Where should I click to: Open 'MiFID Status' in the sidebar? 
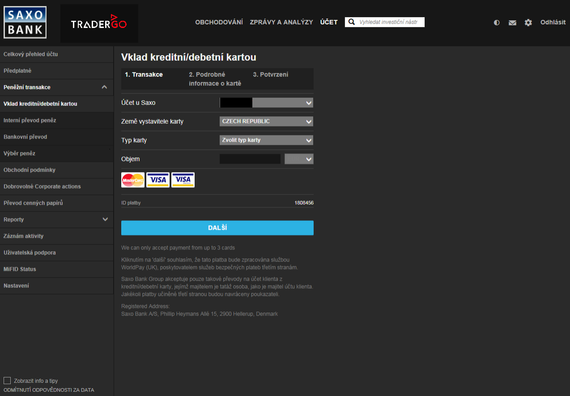(56, 269)
